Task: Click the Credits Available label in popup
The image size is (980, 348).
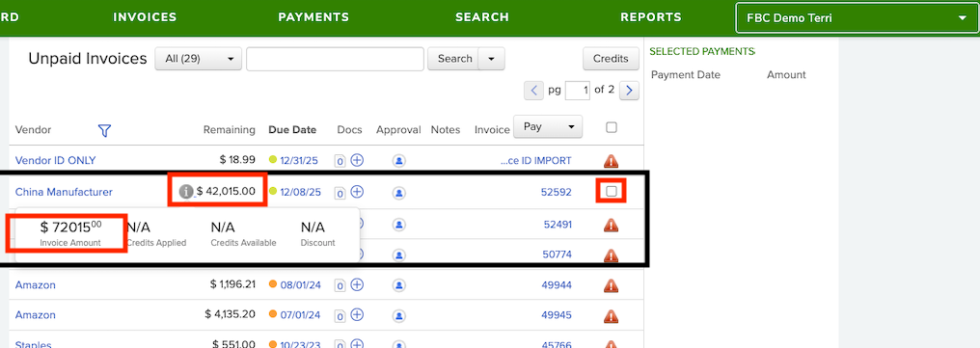Action: coord(243,242)
